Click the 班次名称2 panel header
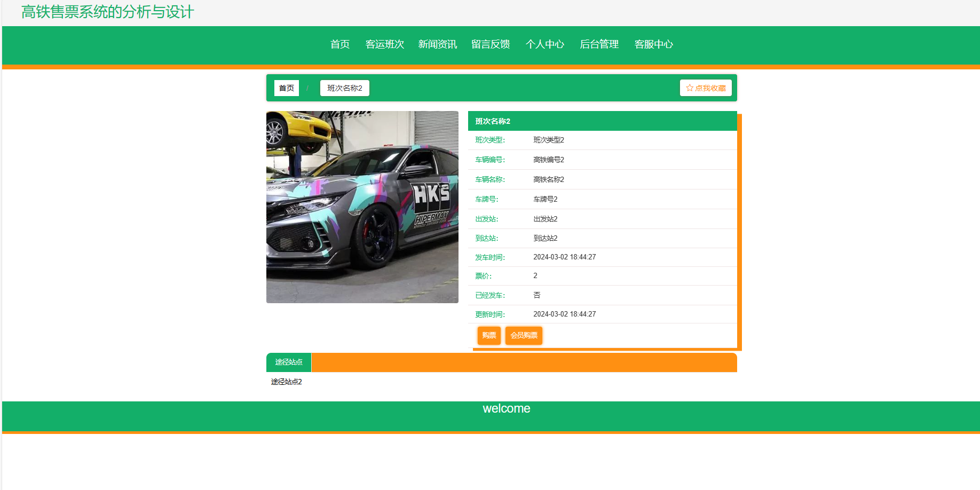 [603, 121]
